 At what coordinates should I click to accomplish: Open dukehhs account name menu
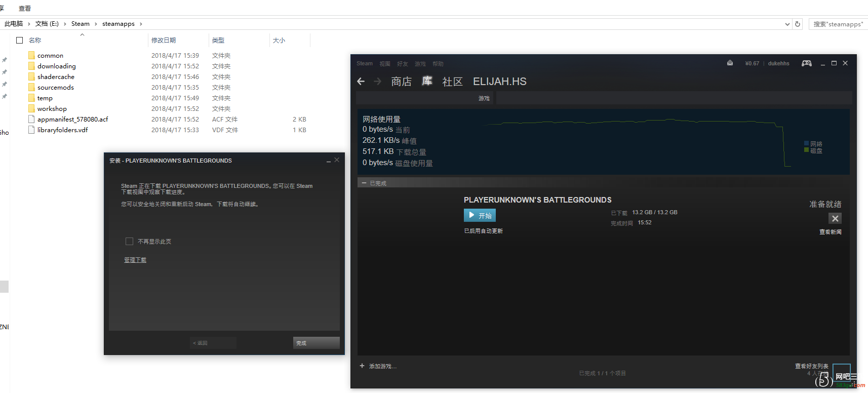pyautogui.click(x=778, y=63)
